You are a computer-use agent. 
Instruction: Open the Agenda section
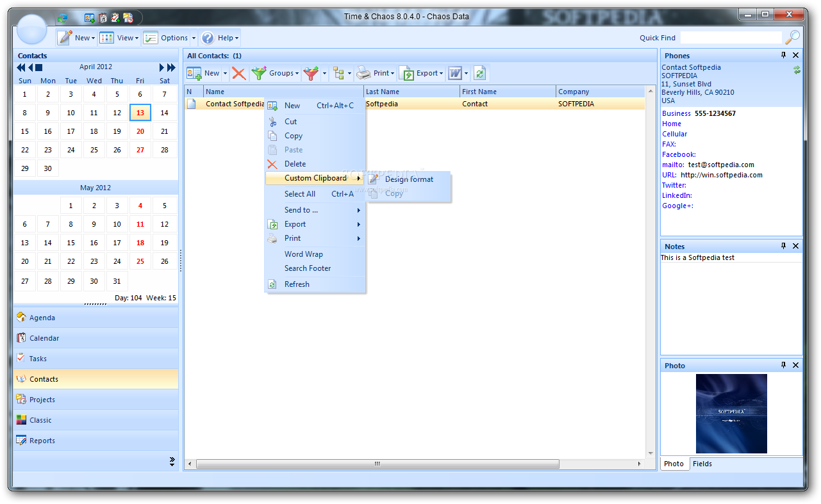tap(95, 318)
